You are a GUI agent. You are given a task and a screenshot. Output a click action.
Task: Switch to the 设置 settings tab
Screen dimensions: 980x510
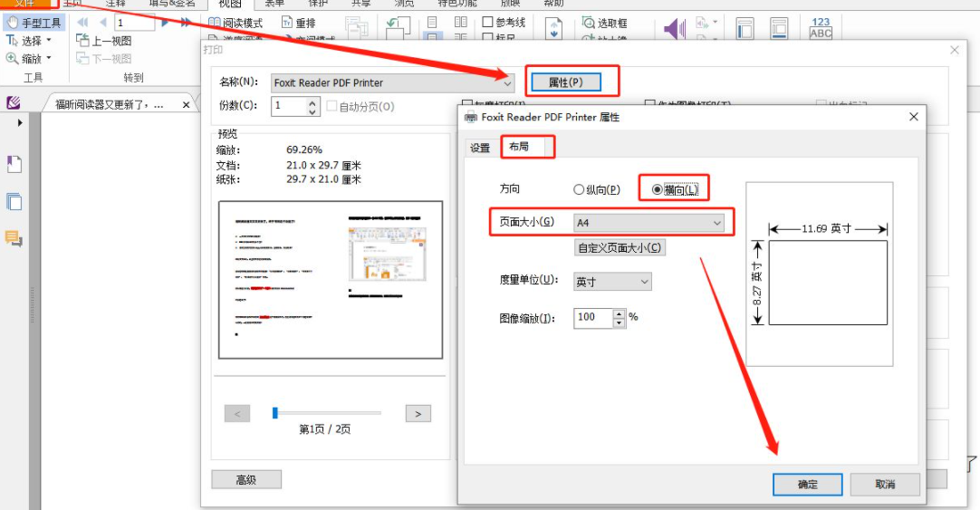(x=480, y=148)
